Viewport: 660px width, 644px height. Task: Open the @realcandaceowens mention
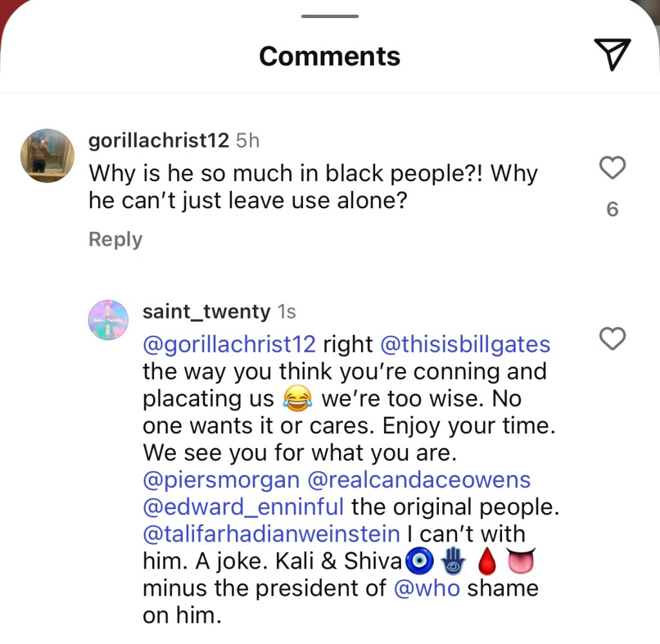tap(421, 480)
